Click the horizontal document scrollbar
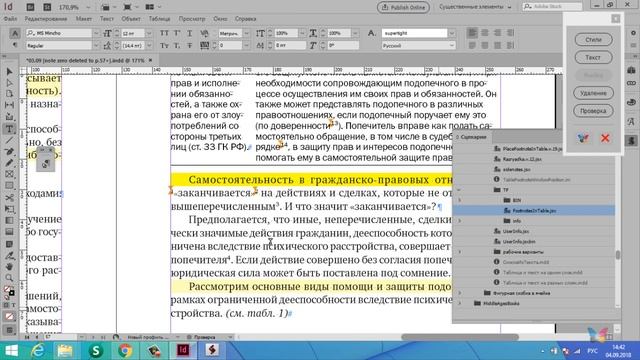 point(460,337)
